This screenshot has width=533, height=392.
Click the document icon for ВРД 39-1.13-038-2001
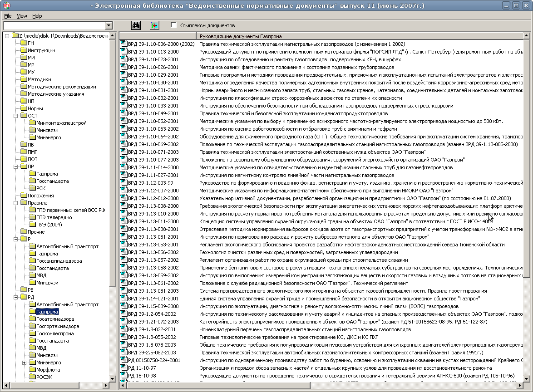(124, 229)
